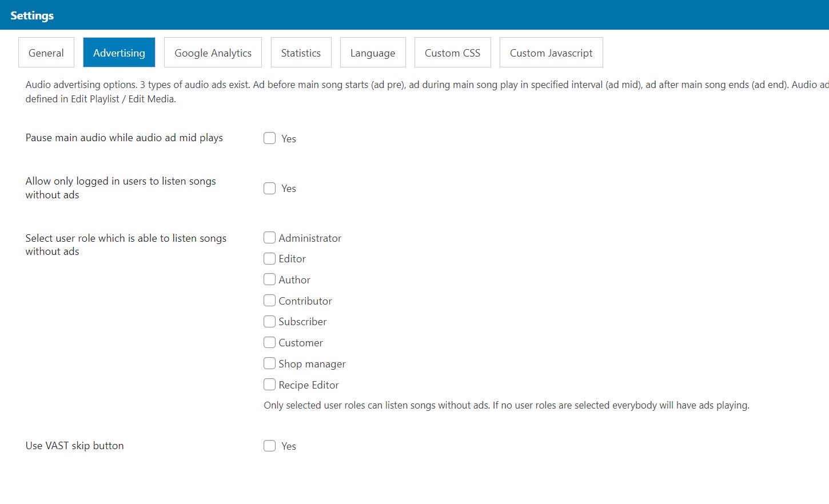
Task: Check allow only logged in users option
Action: [x=269, y=188]
